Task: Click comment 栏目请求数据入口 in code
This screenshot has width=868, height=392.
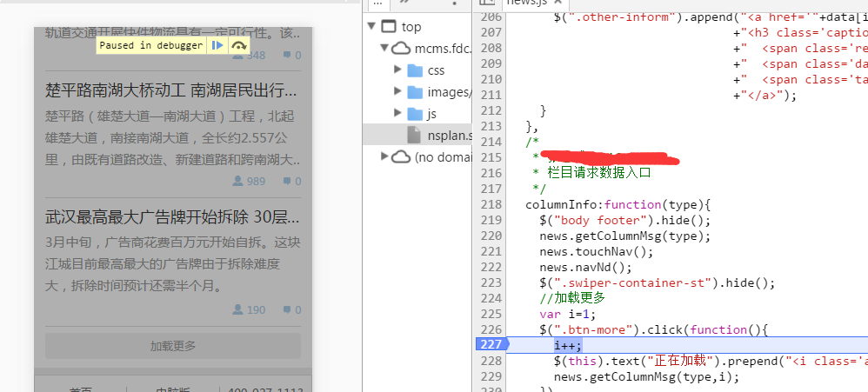Action: click(x=599, y=173)
